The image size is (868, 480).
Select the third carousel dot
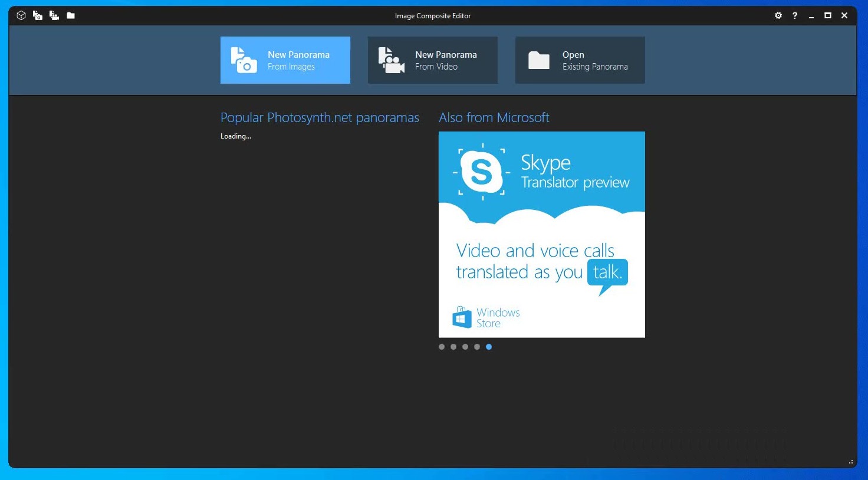pos(465,347)
